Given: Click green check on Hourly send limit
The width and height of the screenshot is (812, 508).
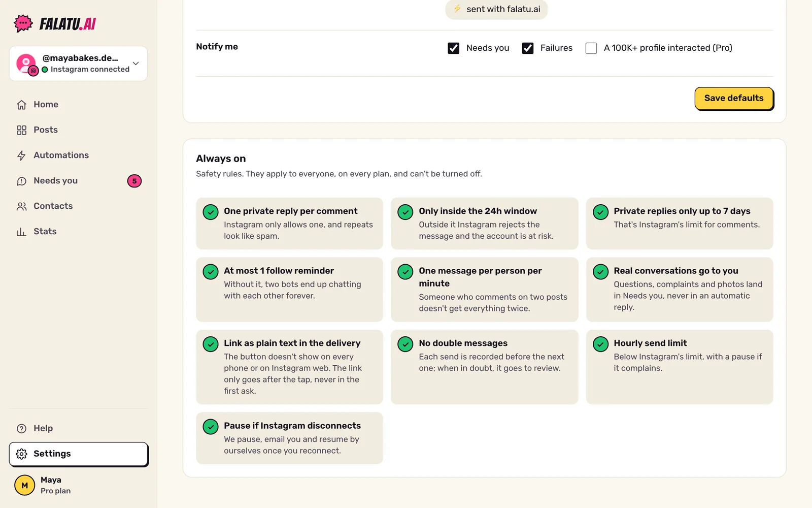Looking at the screenshot, I should click(600, 344).
